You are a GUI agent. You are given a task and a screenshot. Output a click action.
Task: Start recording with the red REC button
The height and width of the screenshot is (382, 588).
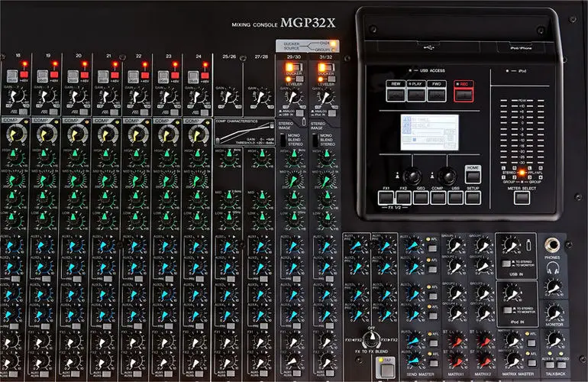[x=464, y=94]
